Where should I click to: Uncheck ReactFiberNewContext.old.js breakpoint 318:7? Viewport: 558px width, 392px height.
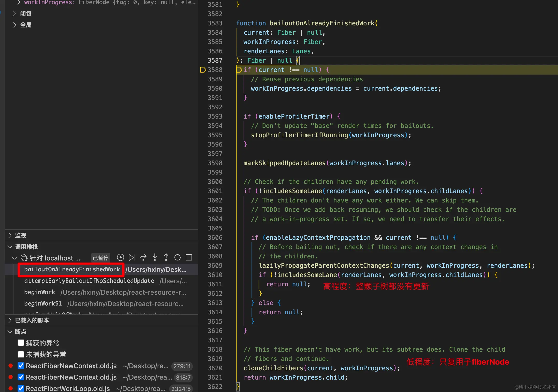point(21,377)
